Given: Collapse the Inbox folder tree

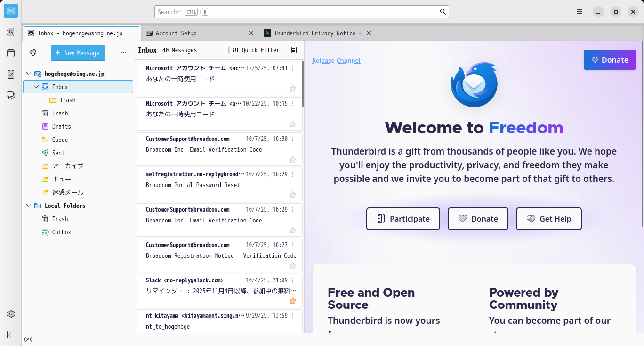Looking at the screenshot, I should 36,87.
